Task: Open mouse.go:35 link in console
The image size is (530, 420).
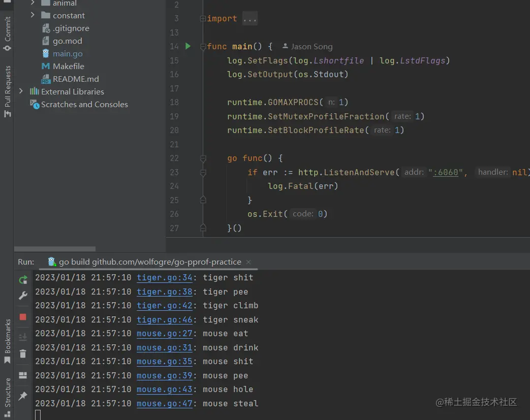Action: pyautogui.click(x=164, y=362)
